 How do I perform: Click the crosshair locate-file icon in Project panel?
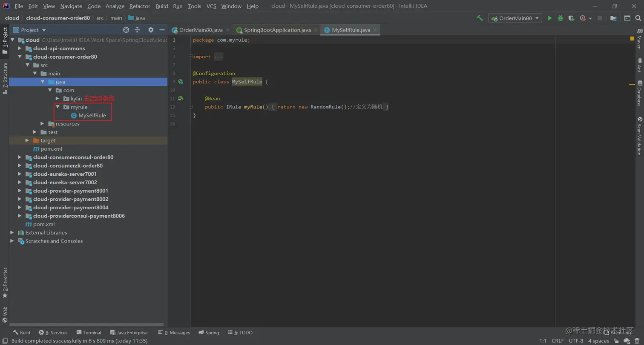pos(126,30)
